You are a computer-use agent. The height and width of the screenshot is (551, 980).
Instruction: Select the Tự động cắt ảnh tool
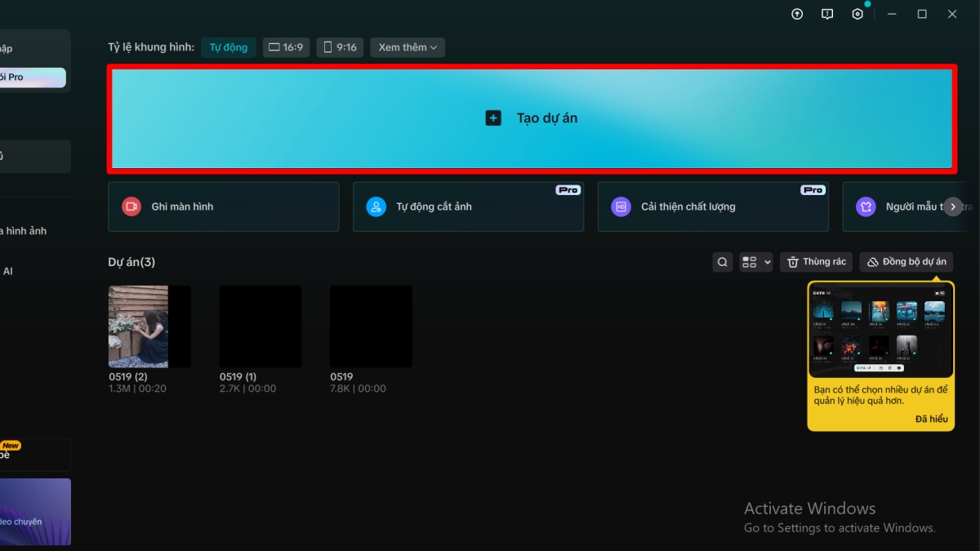[x=468, y=207]
